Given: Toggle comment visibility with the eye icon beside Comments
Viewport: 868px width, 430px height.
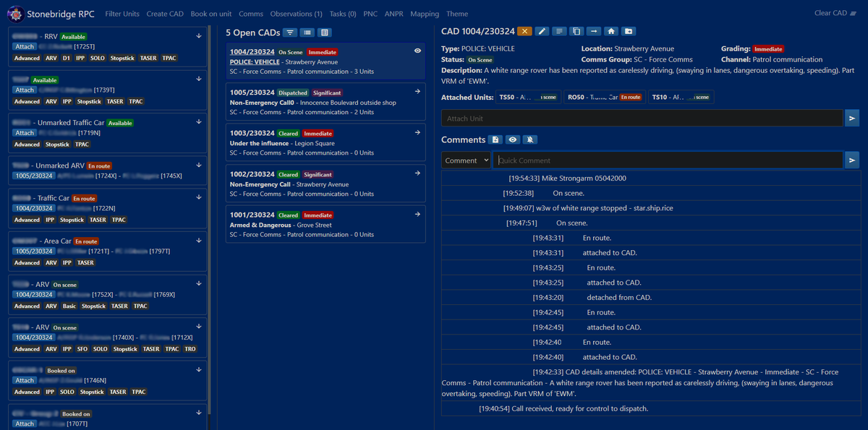Looking at the screenshot, I should click(x=512, y=139).
